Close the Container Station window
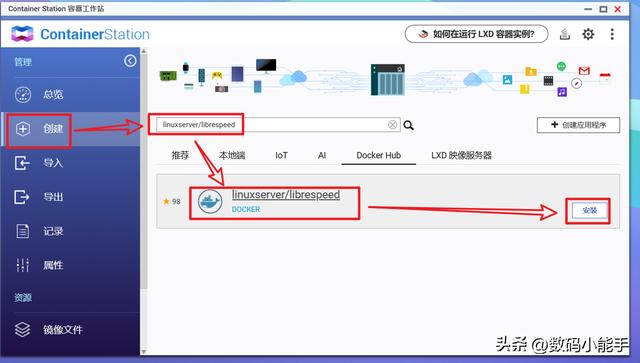The width and height of the screenshot is (640, 363). point(618,9)
